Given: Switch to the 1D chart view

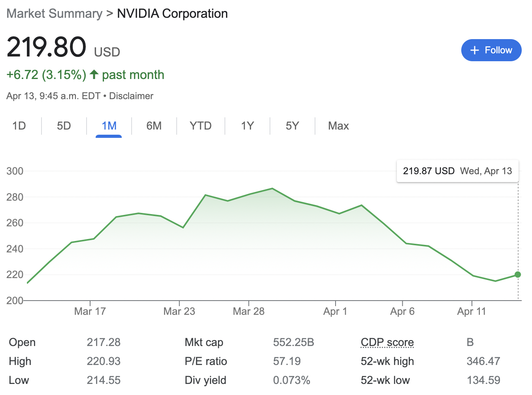Looking at the screenshot, I should coord(19,126).
